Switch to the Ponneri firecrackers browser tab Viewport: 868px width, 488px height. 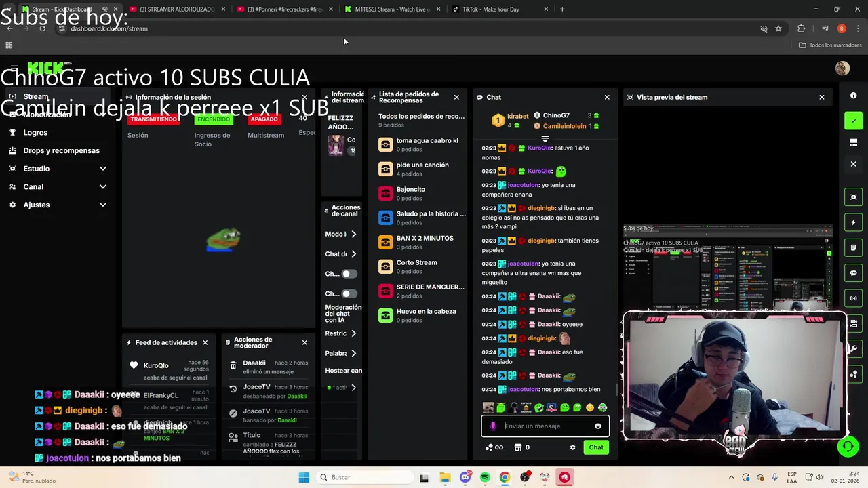tap(284, 9)
